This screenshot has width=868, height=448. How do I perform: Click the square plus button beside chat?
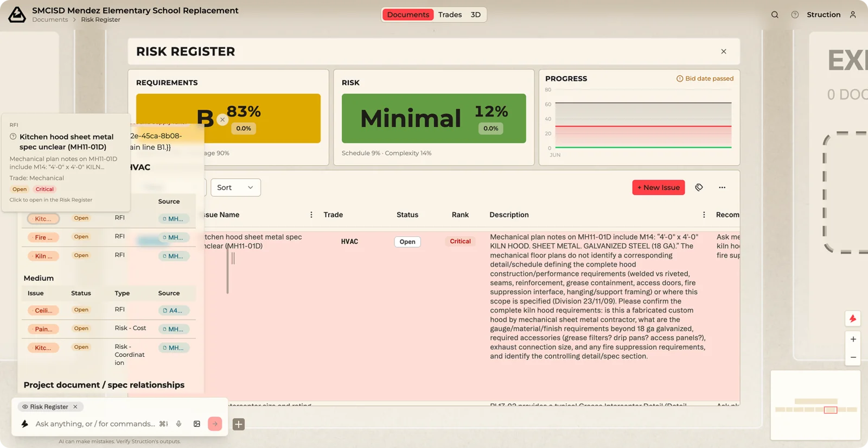(x=239, y=424)
